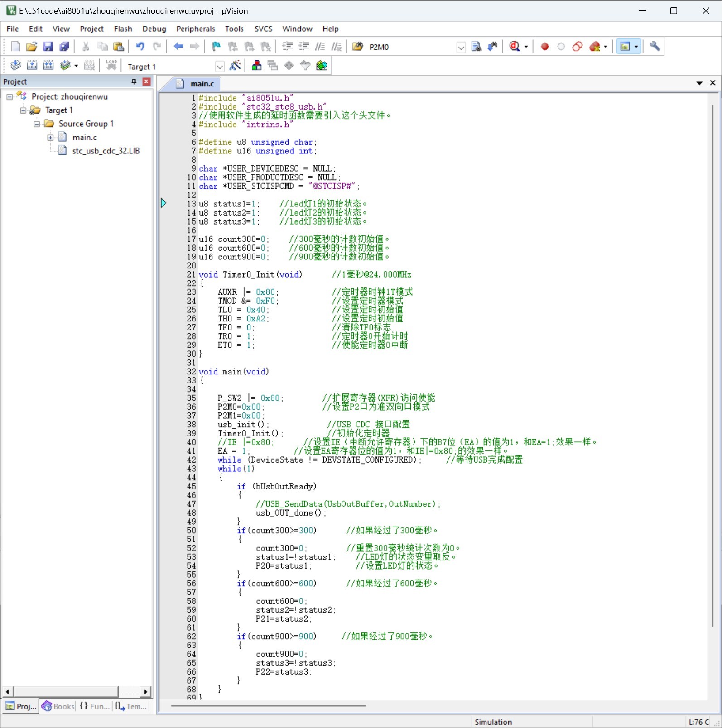Open the Debug menu
The width and height of the screenshot is (722, 728).
[154, 29]
